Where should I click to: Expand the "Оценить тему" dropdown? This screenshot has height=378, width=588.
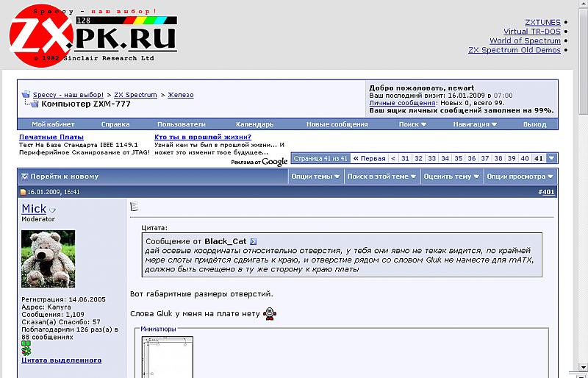tap(451, 176)
